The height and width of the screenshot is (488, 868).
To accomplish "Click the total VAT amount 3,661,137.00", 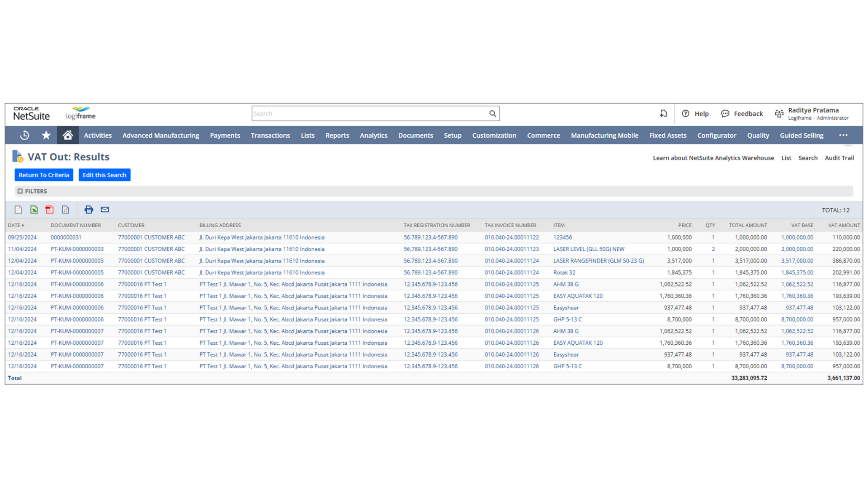I will (844, 378).
